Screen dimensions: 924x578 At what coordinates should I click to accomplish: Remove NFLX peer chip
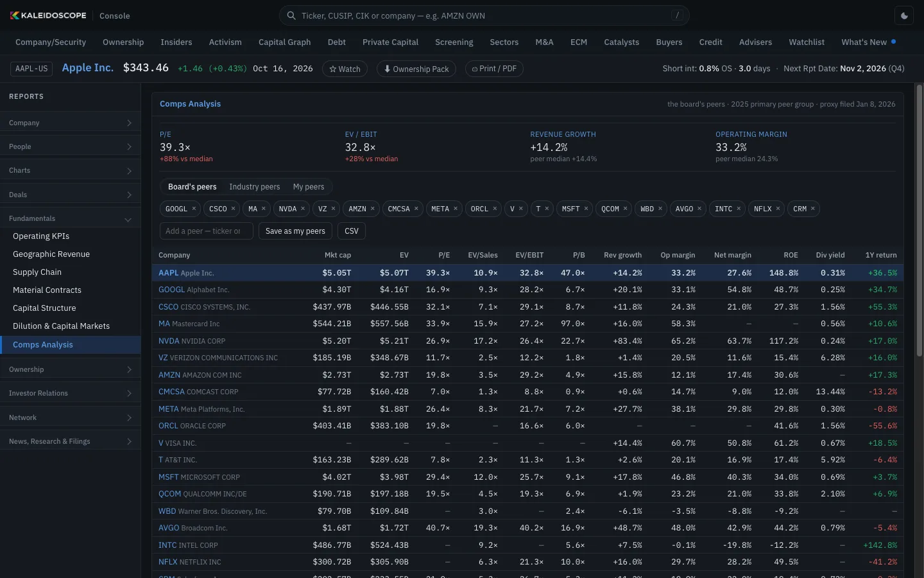click(x=778, y=209)
